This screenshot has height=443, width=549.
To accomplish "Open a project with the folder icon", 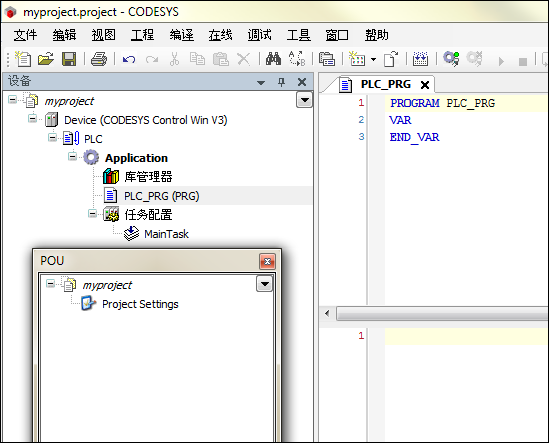I will pos(46,59).
